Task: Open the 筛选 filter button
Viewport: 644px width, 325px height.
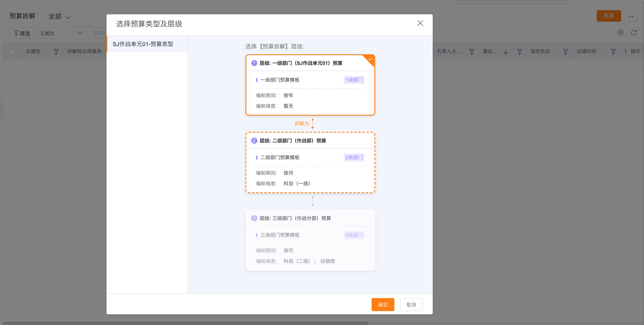Action: (22, 33)
